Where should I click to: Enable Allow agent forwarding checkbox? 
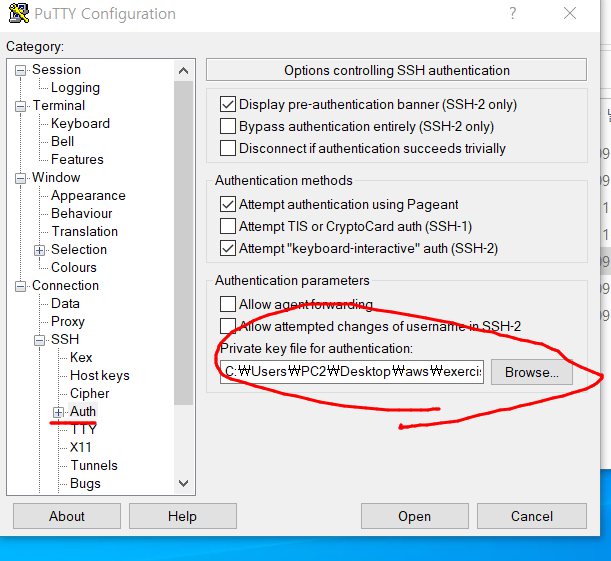pyautogui.click(x=228, y=304)
